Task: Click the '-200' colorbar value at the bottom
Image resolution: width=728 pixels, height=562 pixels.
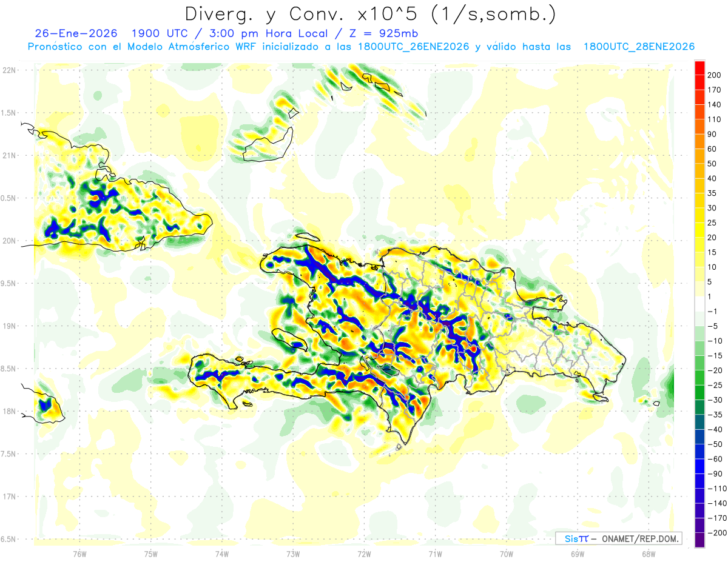Action: click(717, 533)
